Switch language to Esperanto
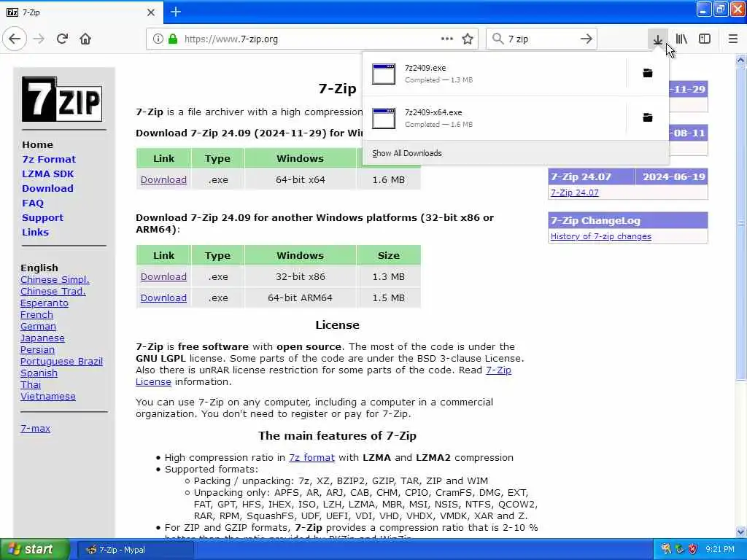This screenshot has width=747, height=560. tap(44, 303)
